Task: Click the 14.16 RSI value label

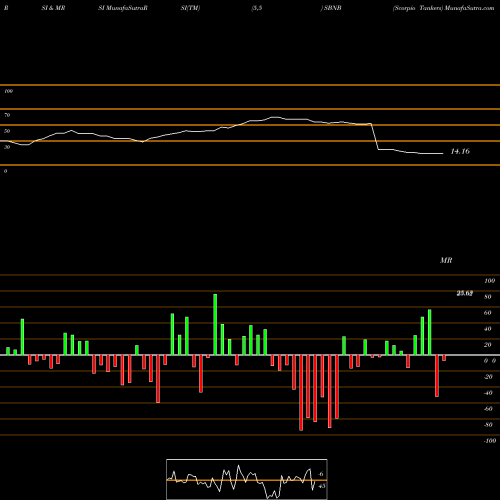Action: [460, 151]
